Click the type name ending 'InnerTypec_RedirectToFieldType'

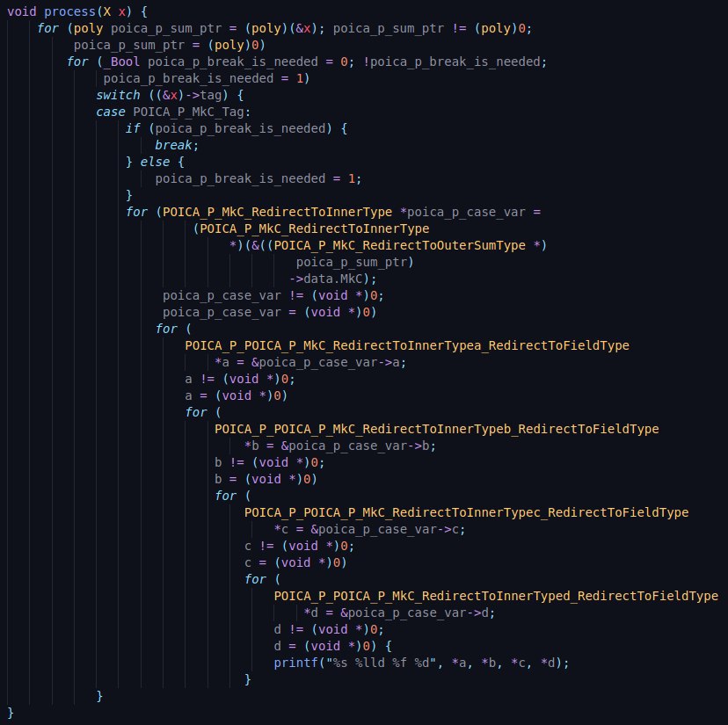467,513
